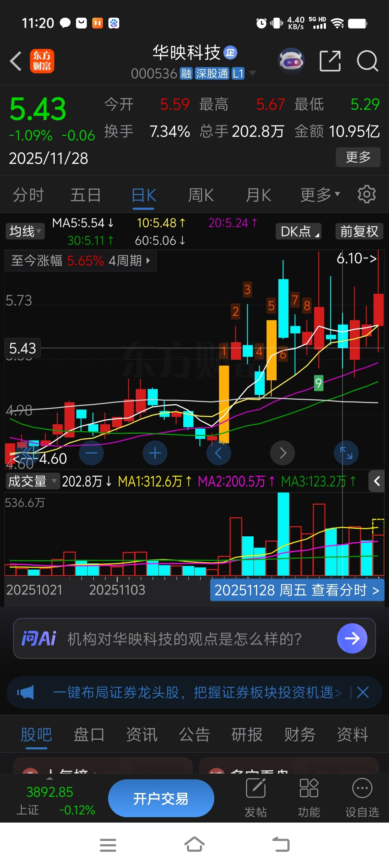The height and width of the screenshot is (868, 389).
Task: Tap the 金额 10.95亿 value
Action: (354, 132)
